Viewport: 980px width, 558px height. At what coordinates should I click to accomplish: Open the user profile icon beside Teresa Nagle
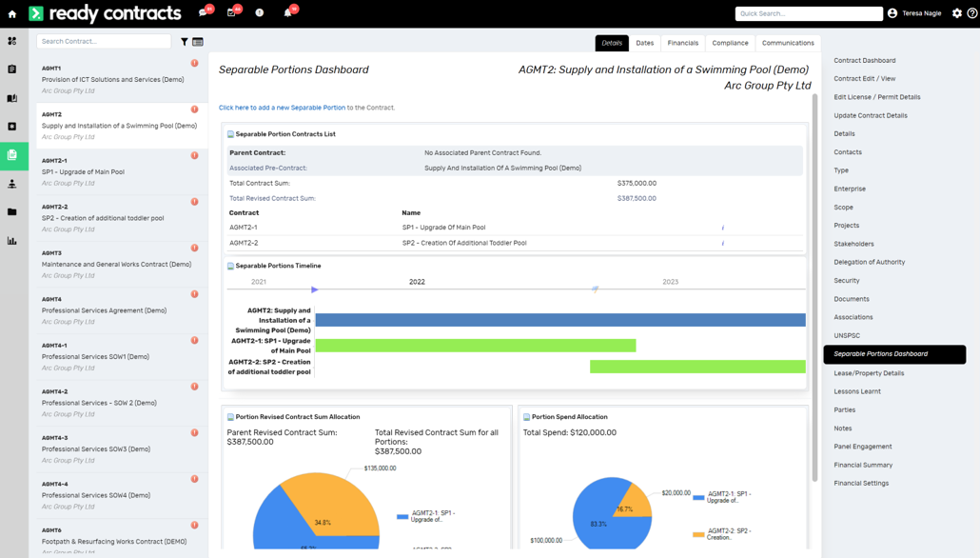[x=892, y=13]
